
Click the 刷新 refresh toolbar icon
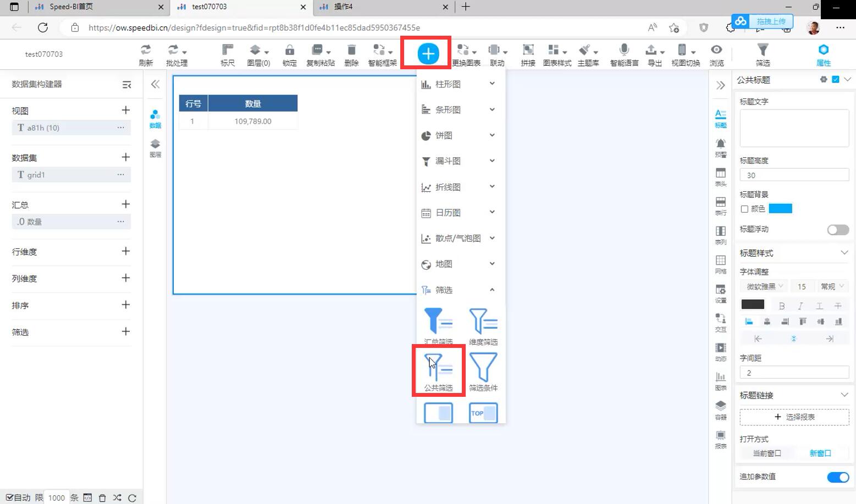coord(146,54)
